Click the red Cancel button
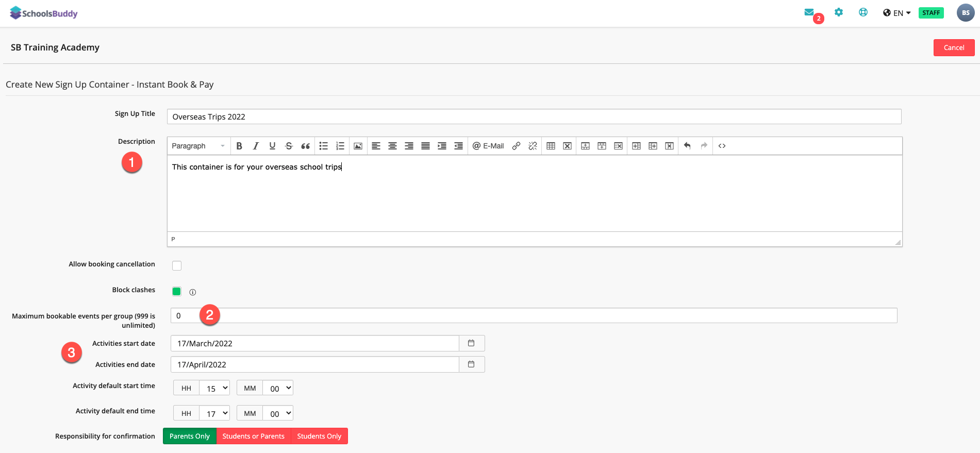Viewport: 980px width, 453px height. 954,47
